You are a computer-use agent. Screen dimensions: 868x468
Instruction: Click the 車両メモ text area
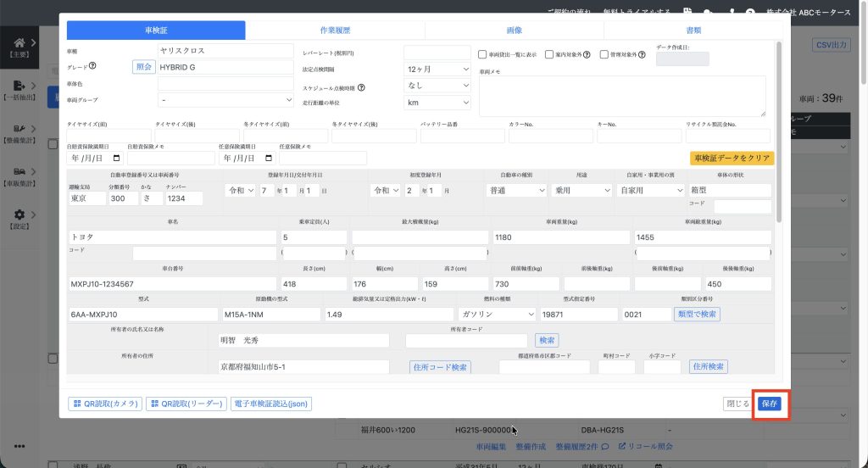[x=622, y=96]
